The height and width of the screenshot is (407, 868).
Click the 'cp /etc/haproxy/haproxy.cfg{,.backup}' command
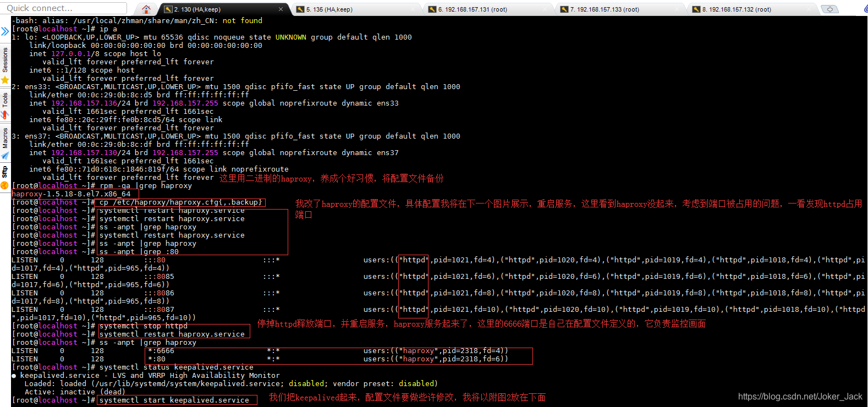coord(181,202)
